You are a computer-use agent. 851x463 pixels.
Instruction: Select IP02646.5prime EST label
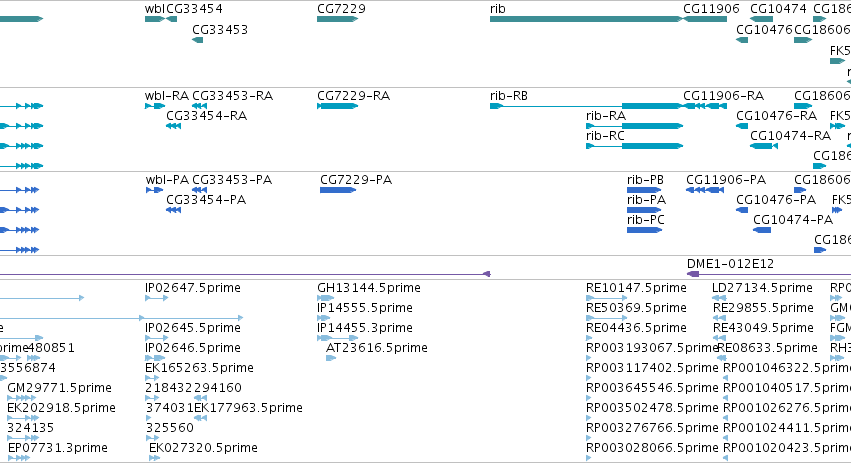click(193, 348)
